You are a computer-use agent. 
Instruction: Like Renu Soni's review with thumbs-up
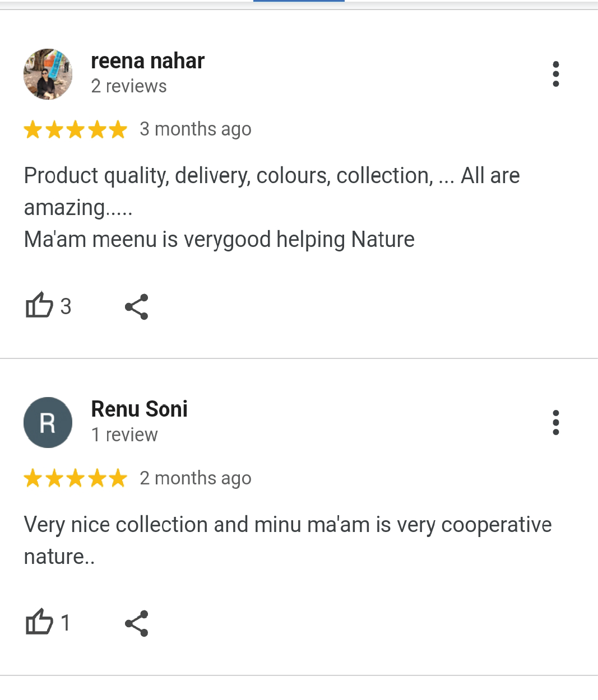pos(39,622)
